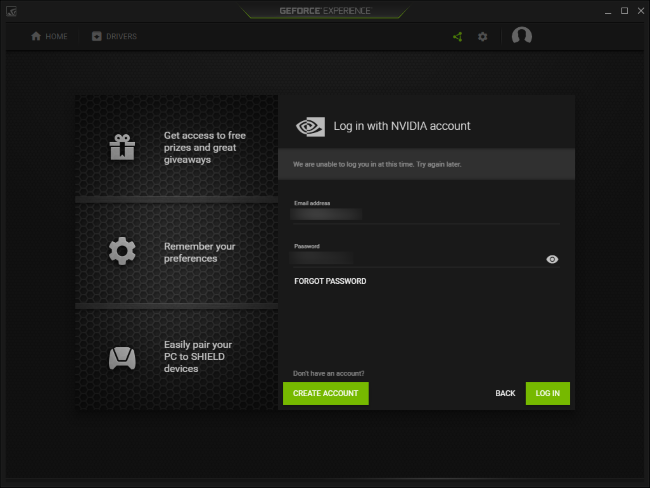Click "Don't have an account?" text
The width and height of the screenshot is (650, 488).
[x=328, y=374]
